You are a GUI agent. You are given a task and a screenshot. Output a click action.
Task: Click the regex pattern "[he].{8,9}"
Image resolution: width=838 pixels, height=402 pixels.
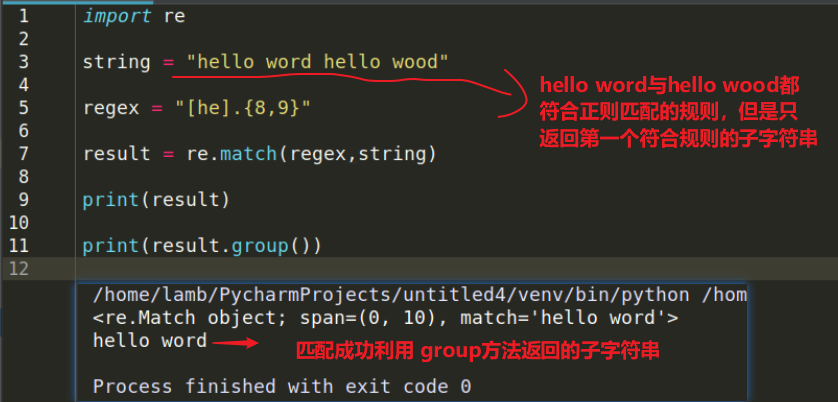click(243, 109)
